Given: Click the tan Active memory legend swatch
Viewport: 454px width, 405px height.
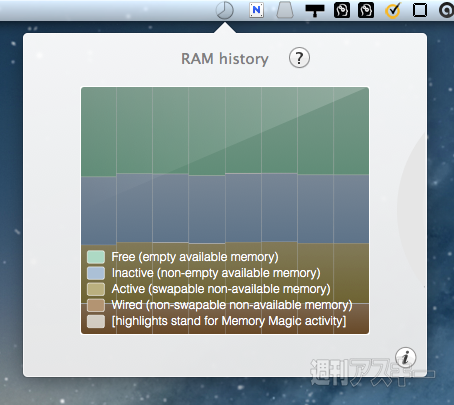Looking at the screenshot, I should 96,289.
